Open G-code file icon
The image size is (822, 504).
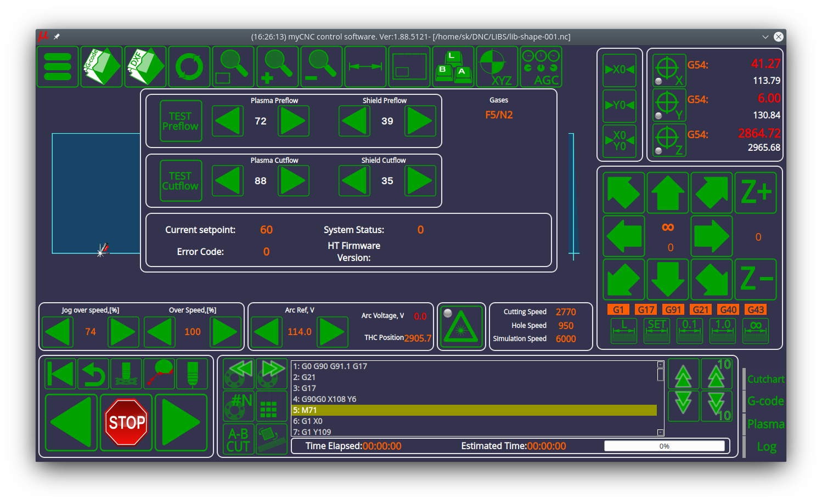tap(102, 67)
